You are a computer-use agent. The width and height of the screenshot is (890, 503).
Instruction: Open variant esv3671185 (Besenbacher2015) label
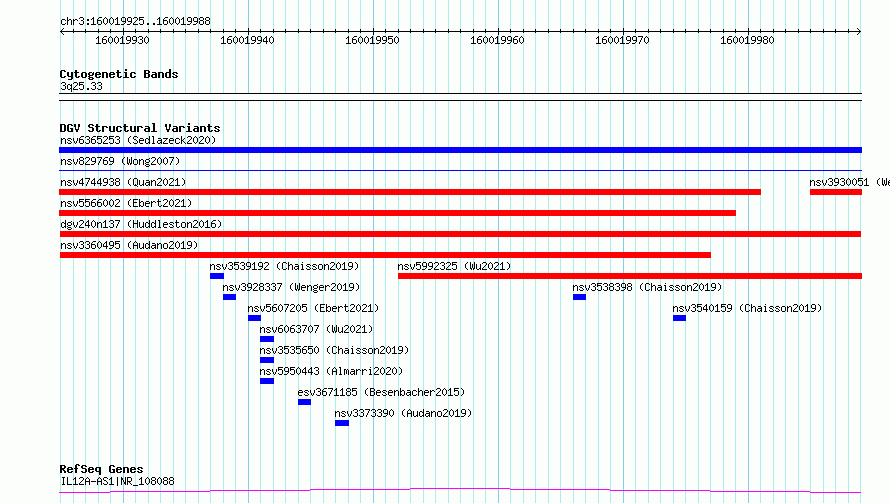(381, 392)
